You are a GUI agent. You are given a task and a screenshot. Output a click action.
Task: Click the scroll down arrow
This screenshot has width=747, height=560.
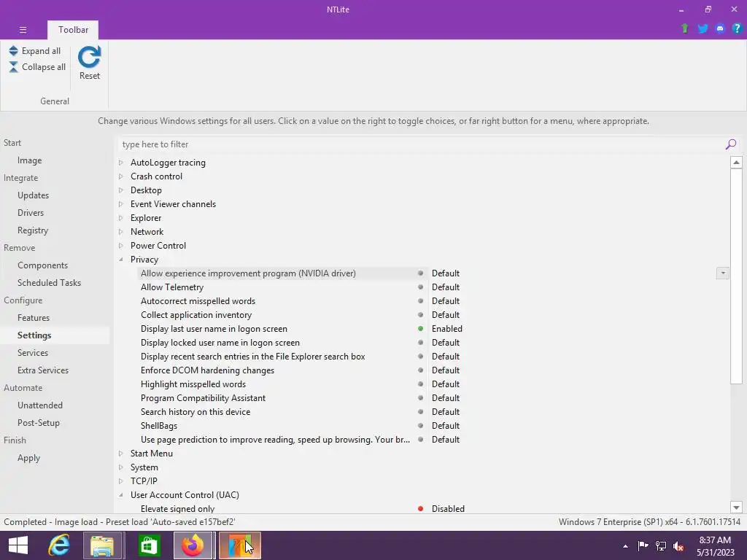tap(736, 507)
